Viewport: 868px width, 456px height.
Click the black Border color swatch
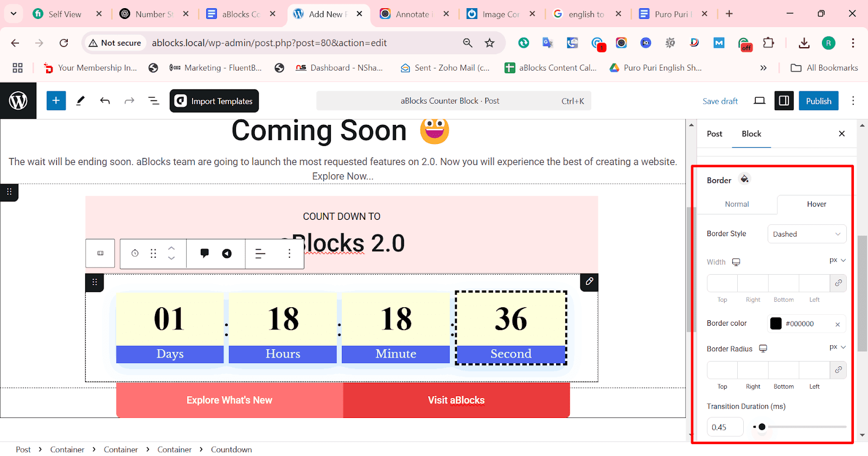click(x=776, y=324)
